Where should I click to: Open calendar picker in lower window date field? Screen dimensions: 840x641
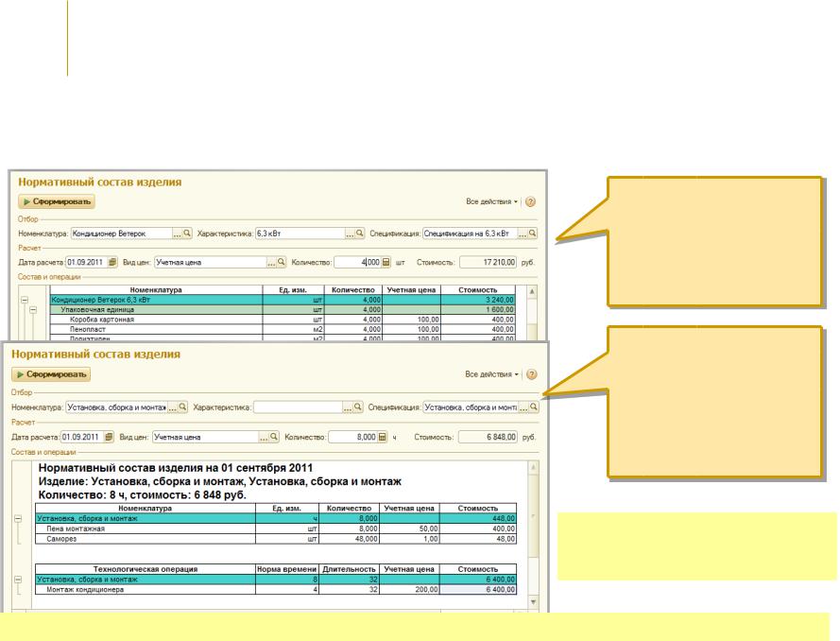(109, 437)
